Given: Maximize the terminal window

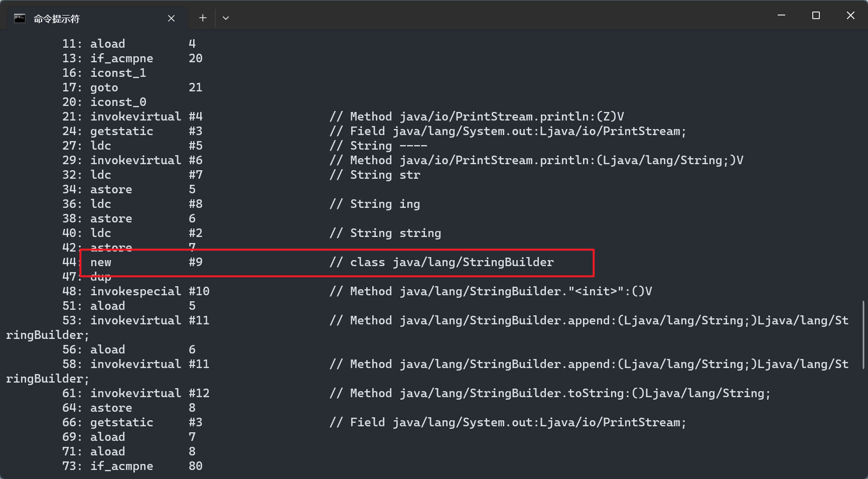Looking at the screenshot, I should pyautogui.click(x=816, y=16).
